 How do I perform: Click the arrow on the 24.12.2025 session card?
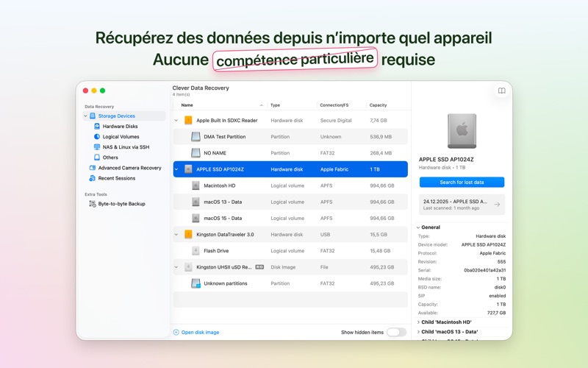497,205
